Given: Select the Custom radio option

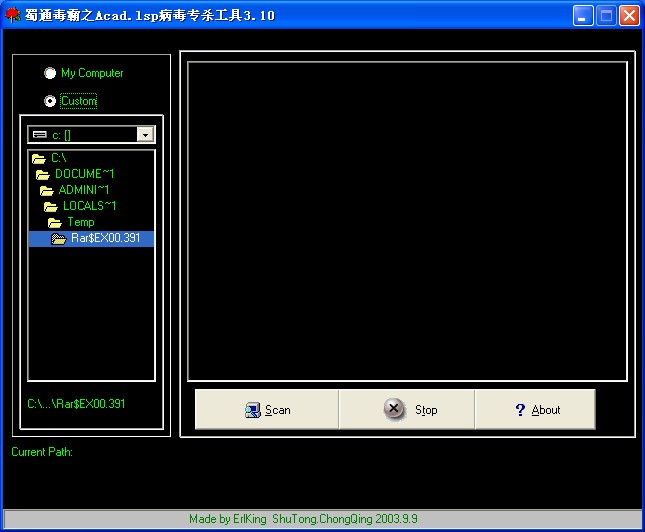Looking at the screenshot, I should [x=51, y=101].
